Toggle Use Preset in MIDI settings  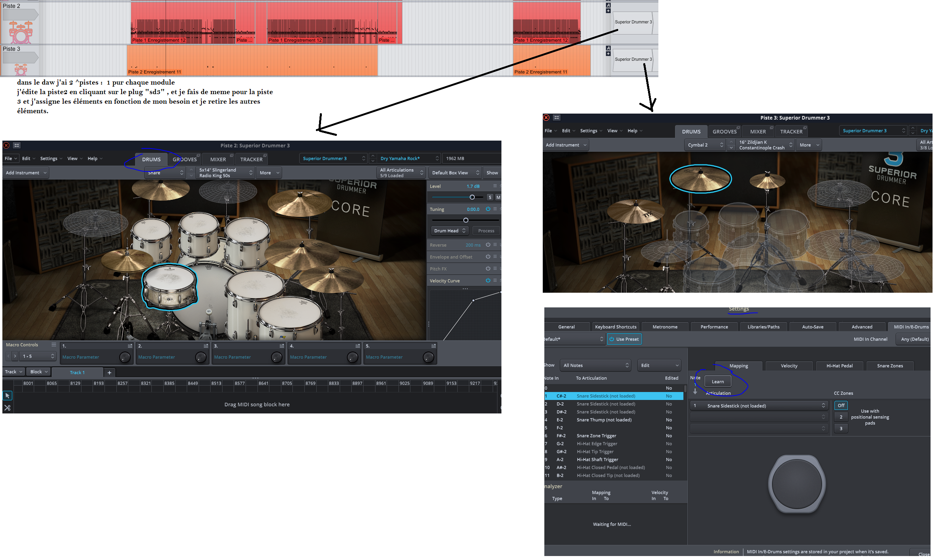tap(624, 339)
